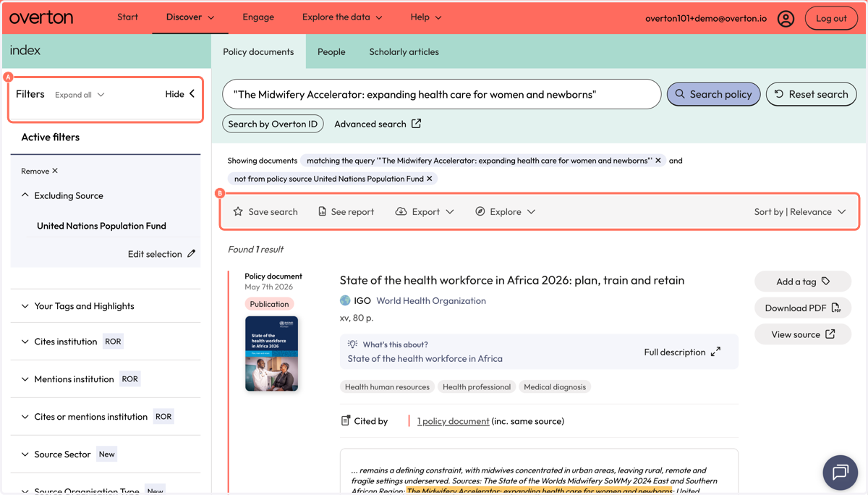Open the Export dropdown
This screenshot has height=495, width=868.
[x=425, y=212]
